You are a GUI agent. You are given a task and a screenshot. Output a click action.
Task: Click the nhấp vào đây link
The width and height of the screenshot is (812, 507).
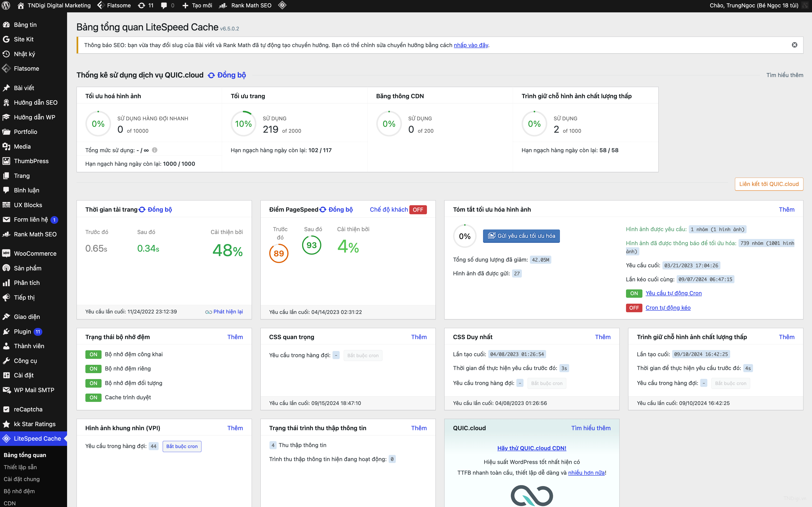click(x=471, y=45)
